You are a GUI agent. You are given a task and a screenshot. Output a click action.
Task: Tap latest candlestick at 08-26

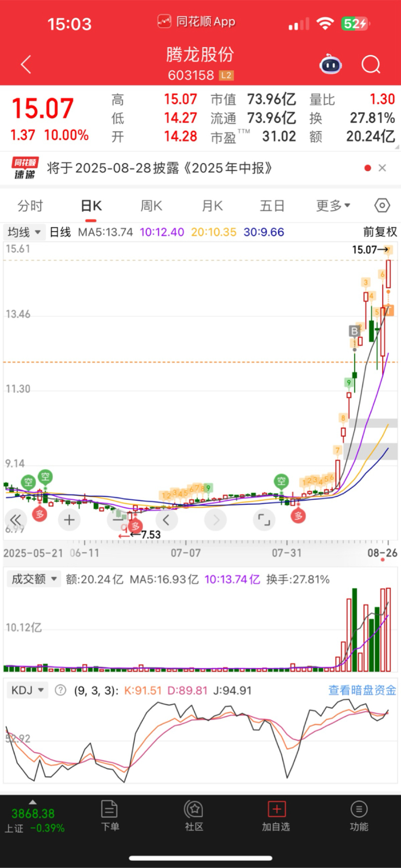coord(388,274)
